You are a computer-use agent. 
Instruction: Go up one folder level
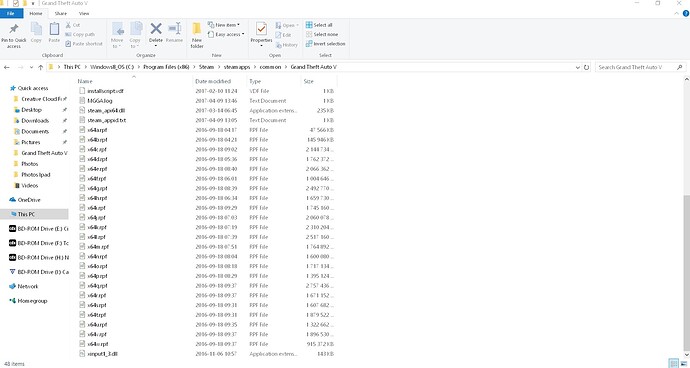40,67
